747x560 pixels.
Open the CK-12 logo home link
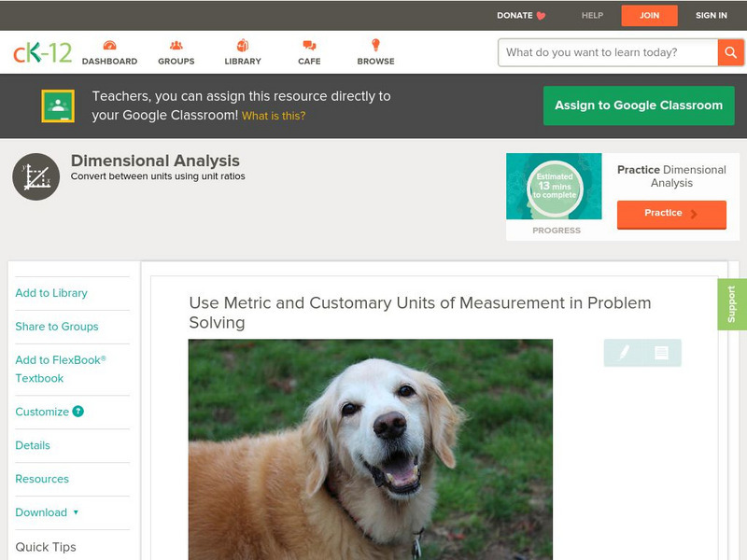tap(42, 52)
